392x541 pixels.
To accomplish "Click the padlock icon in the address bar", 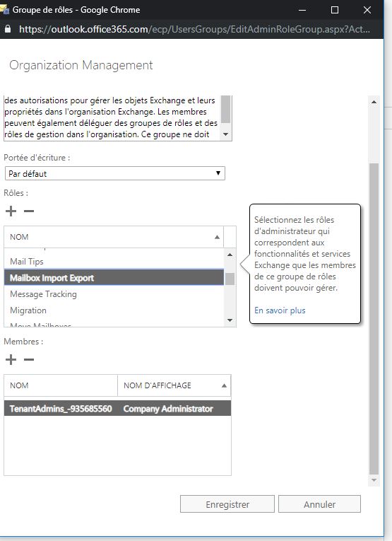I will (8, 28).
